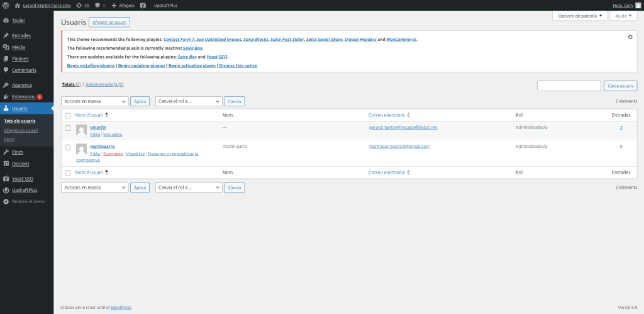Click the Tauler dashboard icon in sidebar
The width and height of the screenshot is (644, 314).
click(x=6, y=20)
